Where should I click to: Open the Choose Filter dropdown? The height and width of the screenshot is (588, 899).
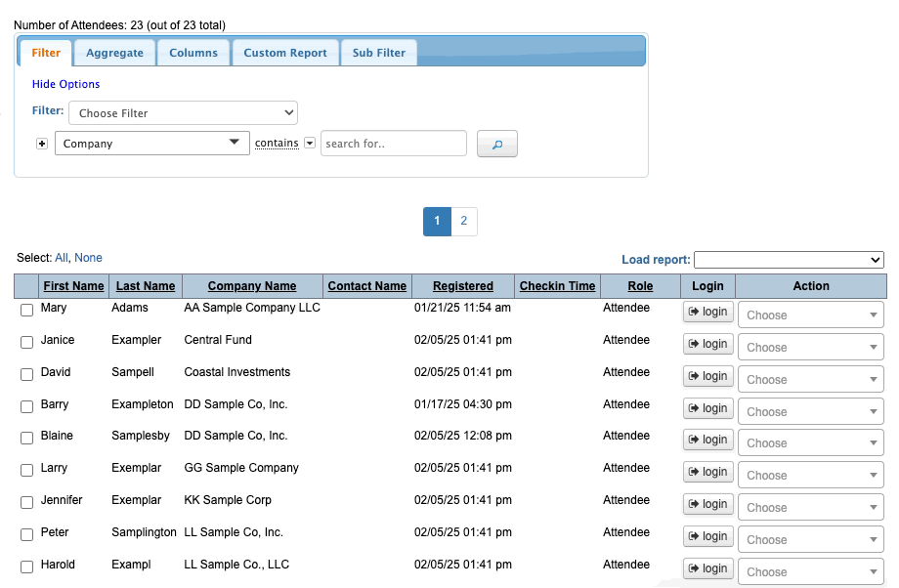pos(183,113)
